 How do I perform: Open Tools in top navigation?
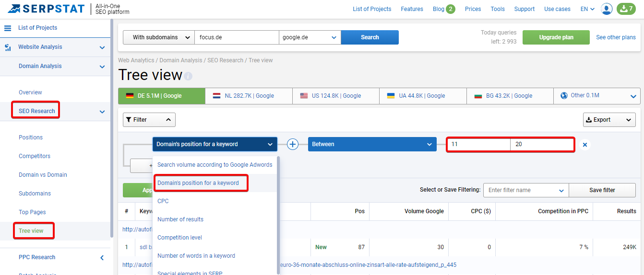[x=498, y=9]
